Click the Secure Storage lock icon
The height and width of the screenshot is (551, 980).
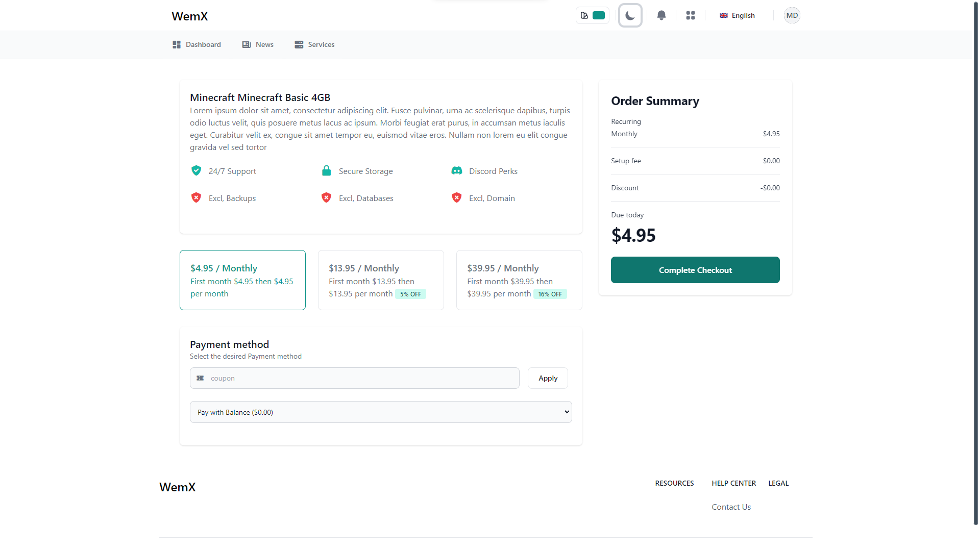pyautogui.click(x=327, y=170)
